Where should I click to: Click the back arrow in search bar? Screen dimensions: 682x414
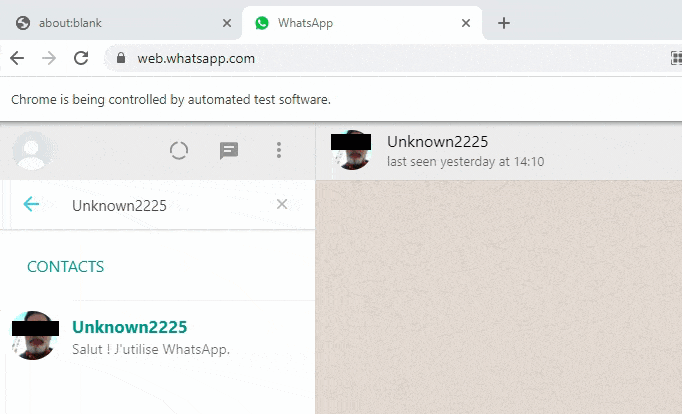(x=31, y=204)
